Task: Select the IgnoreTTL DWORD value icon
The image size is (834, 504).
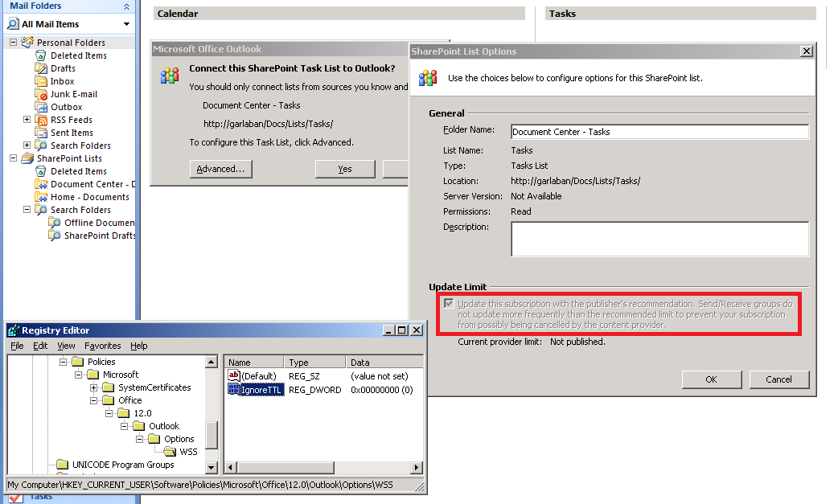Action: (234, 389)
